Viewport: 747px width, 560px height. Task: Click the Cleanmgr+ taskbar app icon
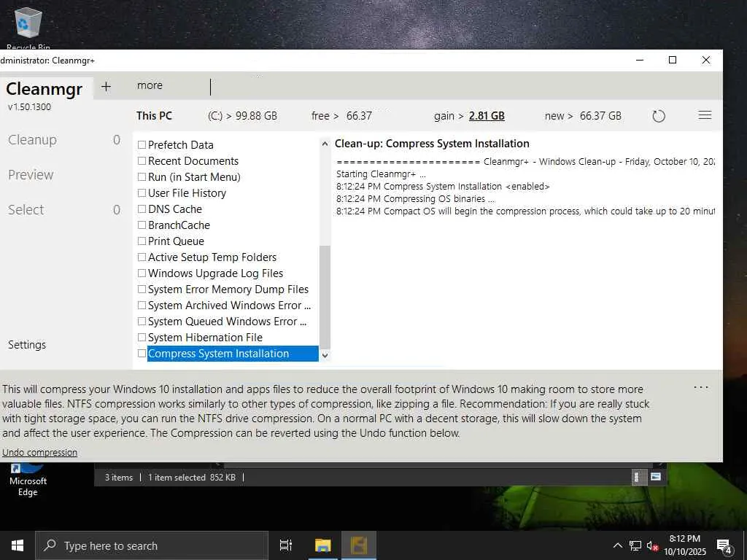point(359,545)
